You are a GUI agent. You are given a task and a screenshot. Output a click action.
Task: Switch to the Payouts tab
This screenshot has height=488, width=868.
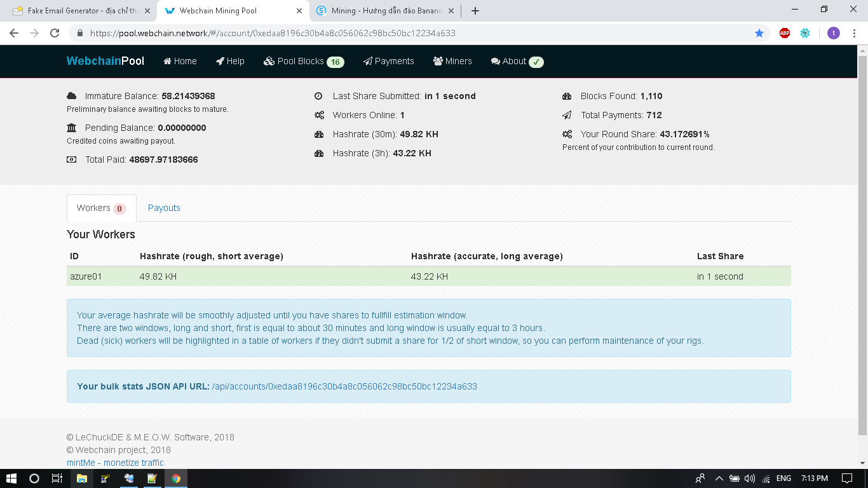click(164, 208)
